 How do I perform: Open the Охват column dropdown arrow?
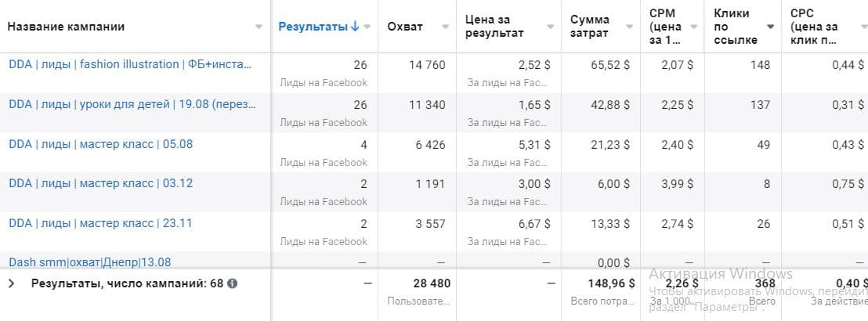[x=446, y=27]
